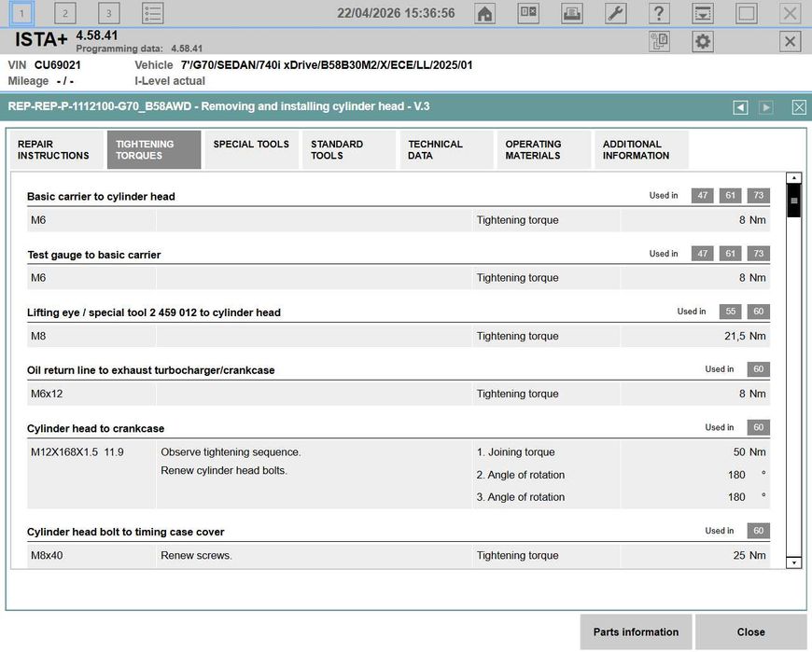Image resolution: width=812 pixels, height=652 pixels.
Task: Switch to the Technical Data tab
Action: (446, 149)
